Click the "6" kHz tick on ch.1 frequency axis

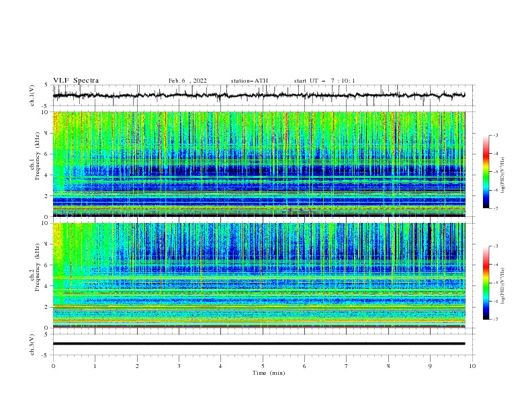(x=48, y=154)
